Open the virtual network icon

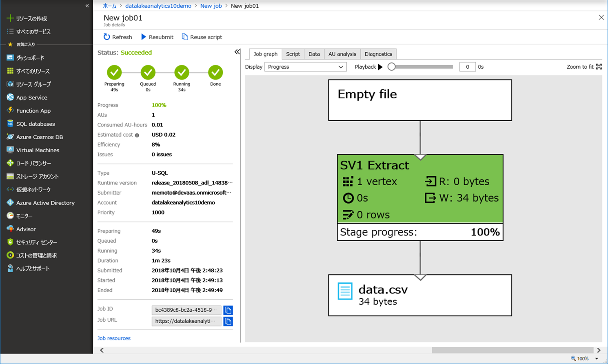tap(10, 189)
